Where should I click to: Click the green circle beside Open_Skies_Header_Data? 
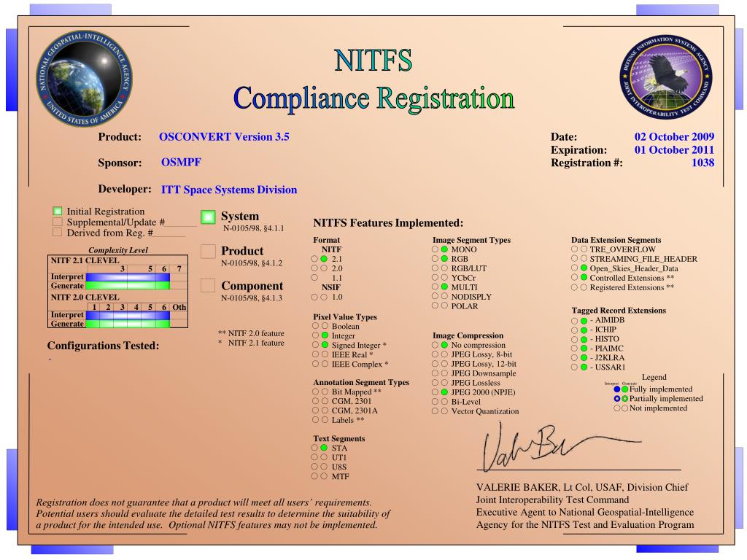[584, 268]
